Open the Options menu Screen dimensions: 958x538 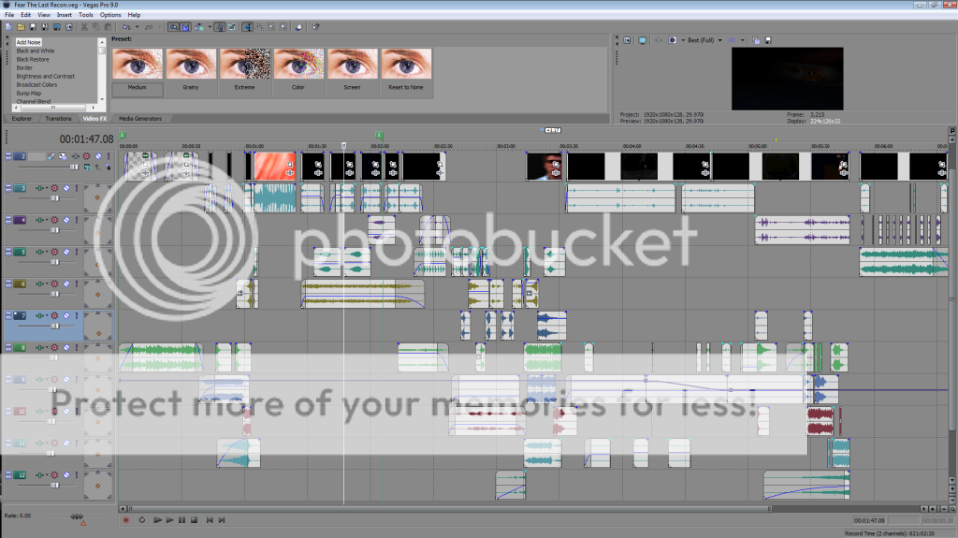pos(110,15)
